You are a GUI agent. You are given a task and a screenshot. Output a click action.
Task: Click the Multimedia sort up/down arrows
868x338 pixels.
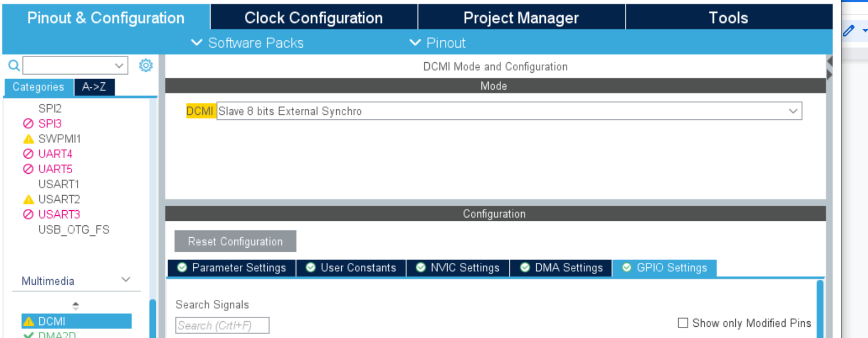pyautogui.click(x=76, y=305)
